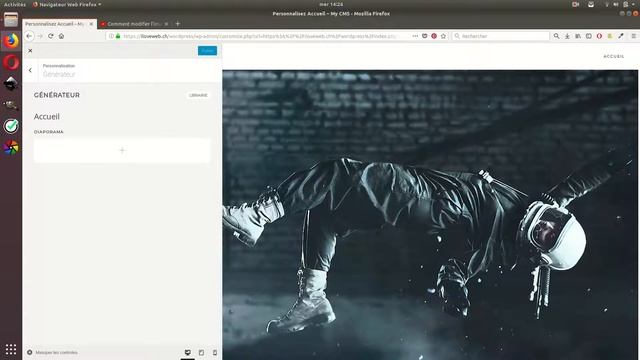Switch to desktop preview icon
Image resolution: width=640 pixels, height=360 pixels.
[x=188, y=352]
